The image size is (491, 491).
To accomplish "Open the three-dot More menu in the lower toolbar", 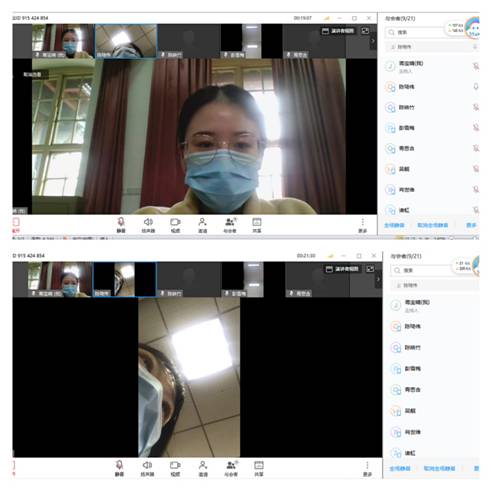I will click(x=367, y=468).
